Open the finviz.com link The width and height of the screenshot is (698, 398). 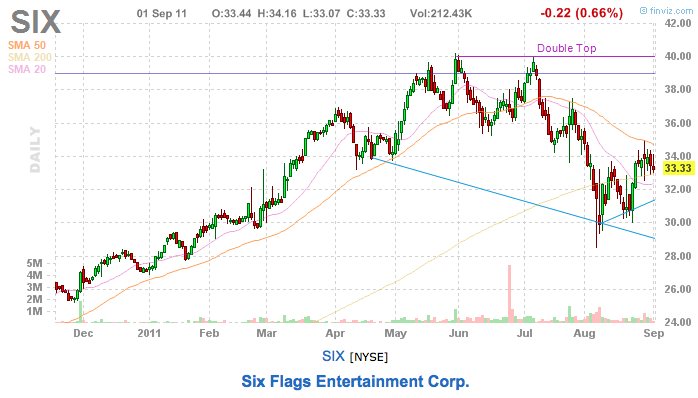[x=666, y=11]
